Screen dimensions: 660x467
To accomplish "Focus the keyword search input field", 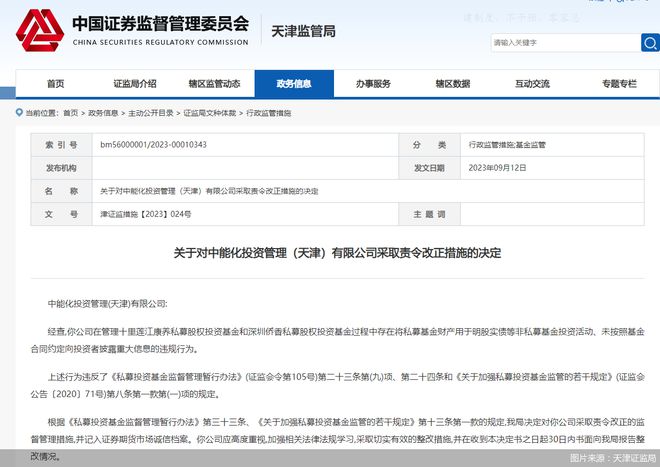I will tap(566, 43).
